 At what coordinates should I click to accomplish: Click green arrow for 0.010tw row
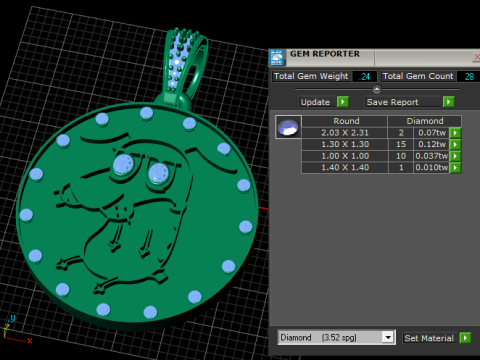click(455, 167)
